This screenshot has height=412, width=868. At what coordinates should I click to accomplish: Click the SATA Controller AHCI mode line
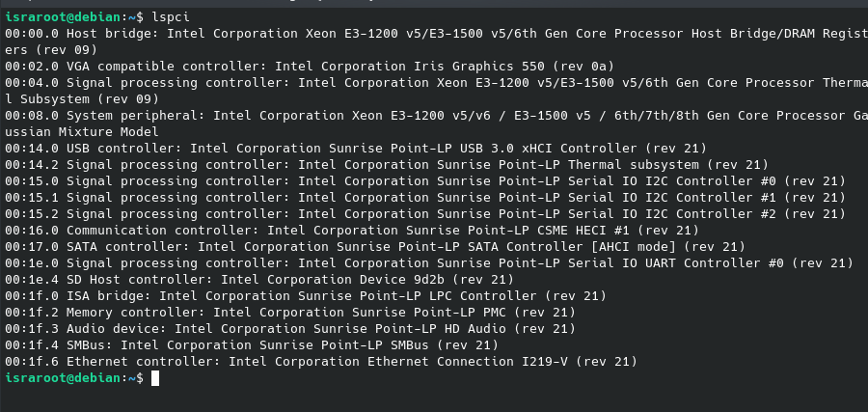(375, 246)
